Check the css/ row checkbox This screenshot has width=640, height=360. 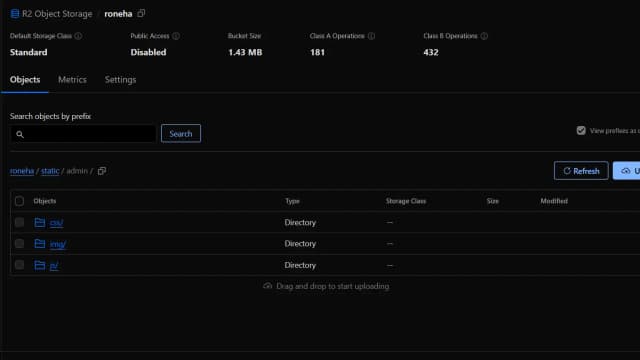(19, 222)
